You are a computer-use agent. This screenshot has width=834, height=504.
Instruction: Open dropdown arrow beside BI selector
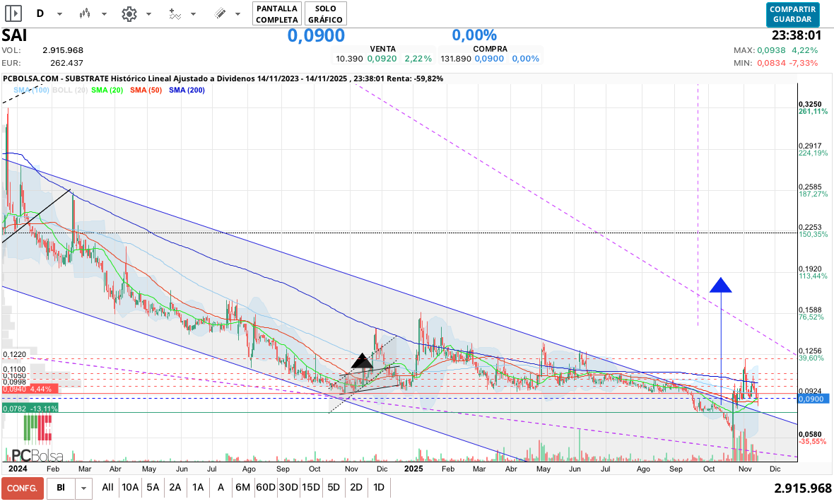click(x=84, y=488)
